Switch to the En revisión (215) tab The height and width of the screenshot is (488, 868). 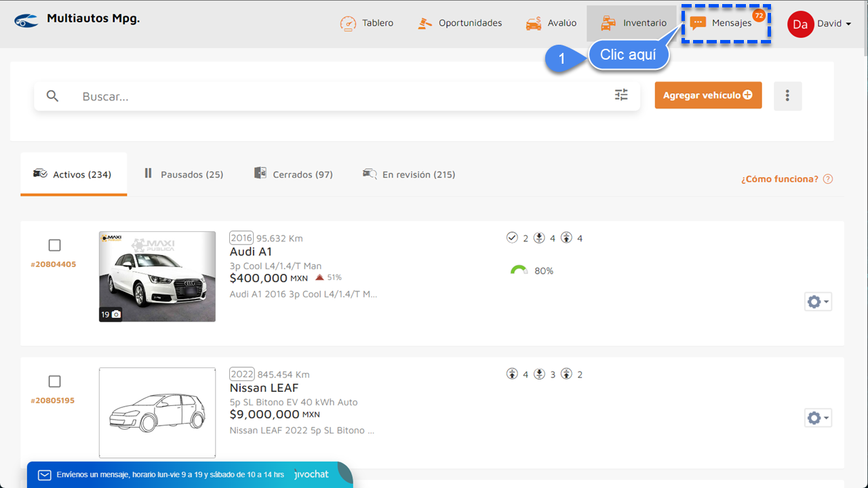point(409,174)
